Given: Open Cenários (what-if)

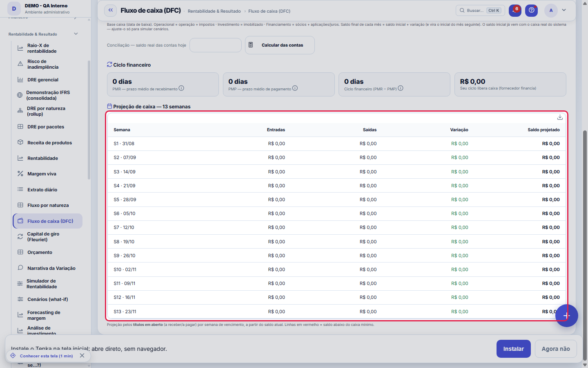Looking at the screenshot, I should pos(47,299).
